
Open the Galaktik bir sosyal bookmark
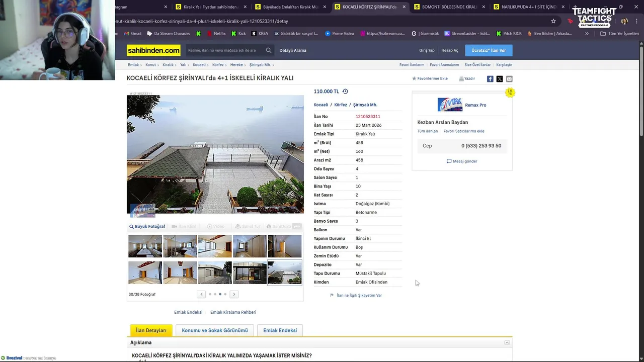click(x=296, y=34)
